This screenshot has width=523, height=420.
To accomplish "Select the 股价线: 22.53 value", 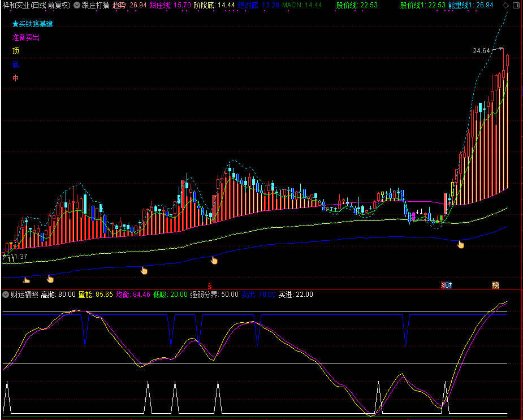I will pos(357,5).
